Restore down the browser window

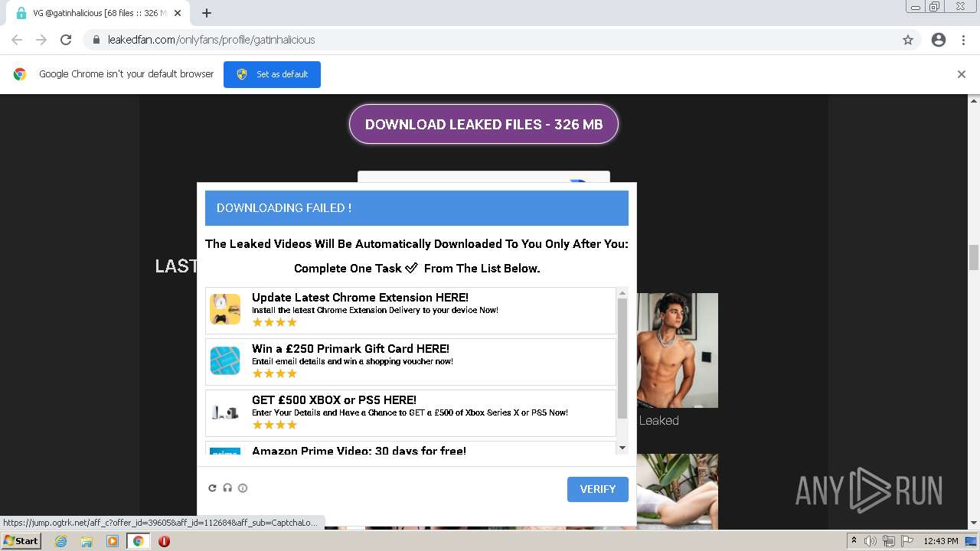click(935, 6)
